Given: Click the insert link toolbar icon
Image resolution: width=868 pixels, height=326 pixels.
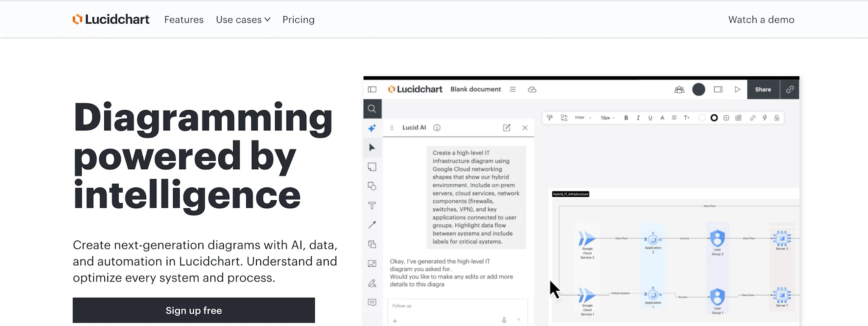Looking at the screenshot, I should [x=753, y=118].
